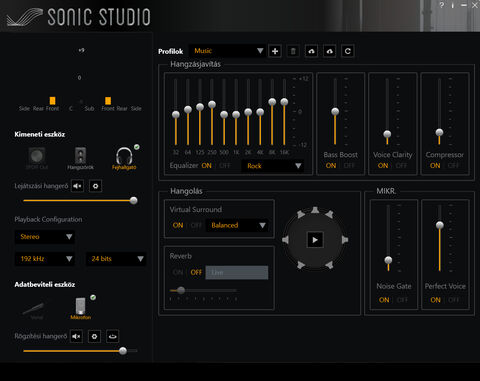Open info with the 'i' icon

click(x=453, y=5)
